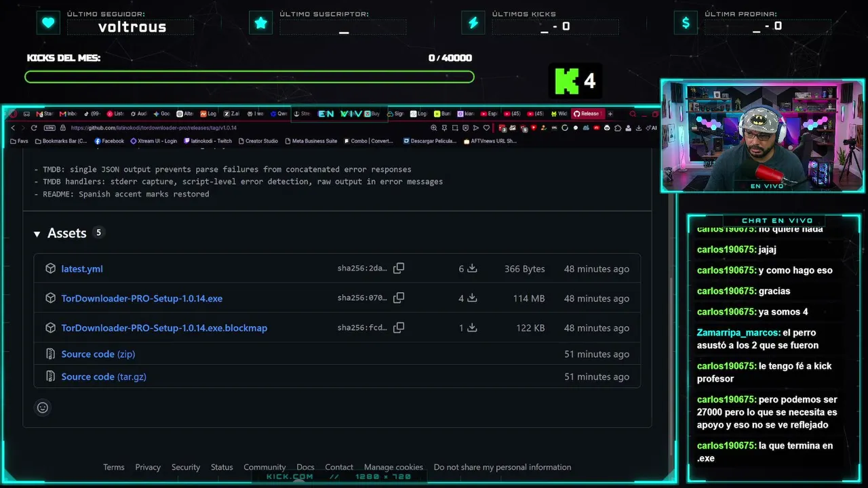This screenshot has height=488, width=868.
Task: Click the search tabs magnifier icon
Action: (x=633, y=114)
